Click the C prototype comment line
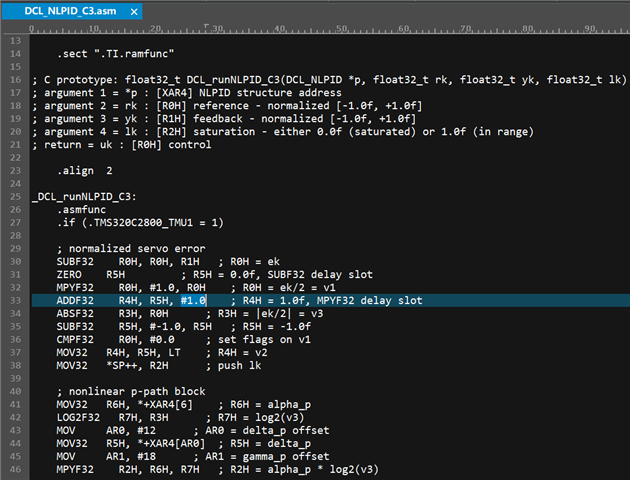 click(x=329, y=80)
